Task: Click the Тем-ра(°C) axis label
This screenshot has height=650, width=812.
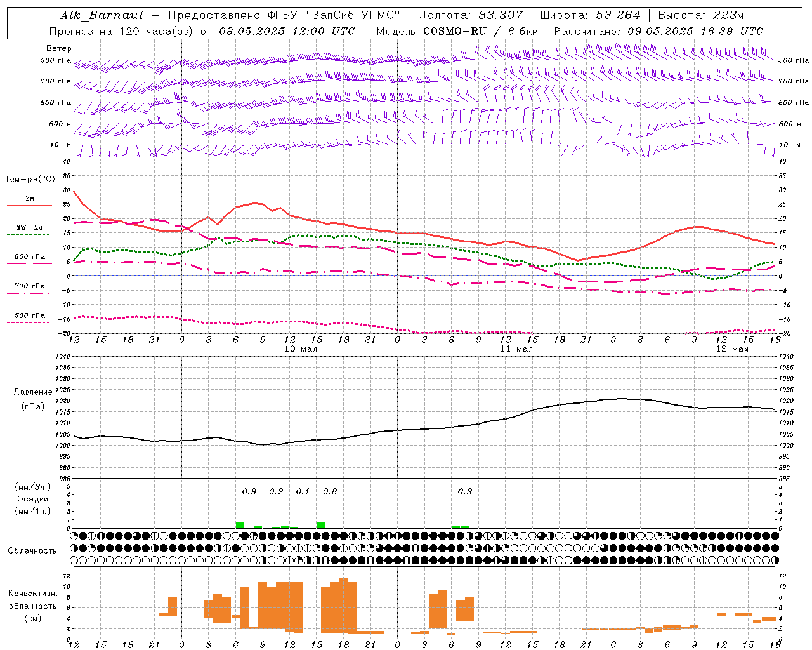Action: pos(30,180)
